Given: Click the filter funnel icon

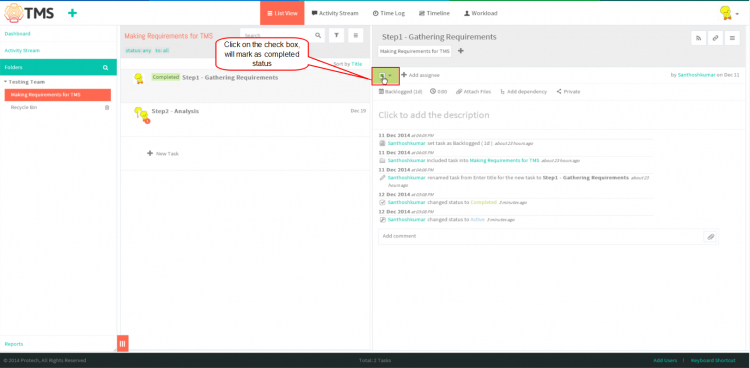Looking at the screenshot, I should pyautogui.click(x=337, y=35).
